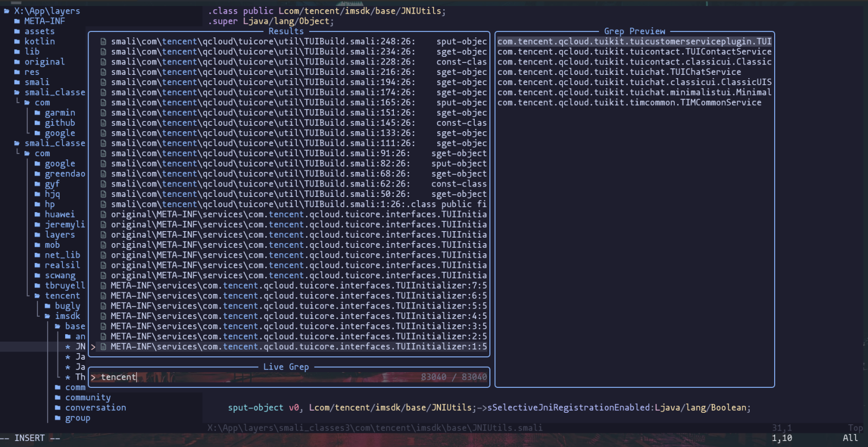Click folder icon beside assets
This screenshot has height=447, width=868.
17,31
